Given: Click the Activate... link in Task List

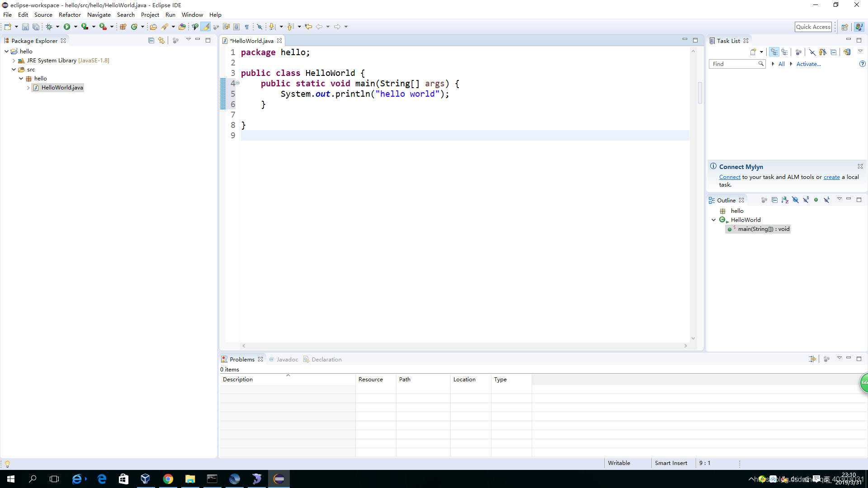Looking at the screenshot, I should (808, 64).
